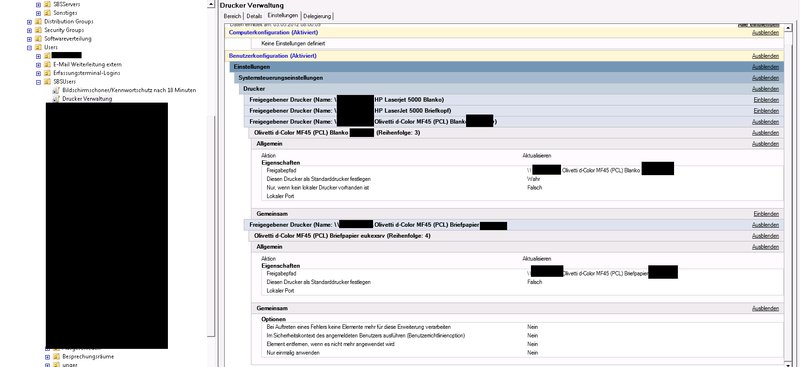Click 'Wahr' value for Standarddrucker setting
Image resolution: width=800 pixels, height=367 pixels.
[533, 179]
